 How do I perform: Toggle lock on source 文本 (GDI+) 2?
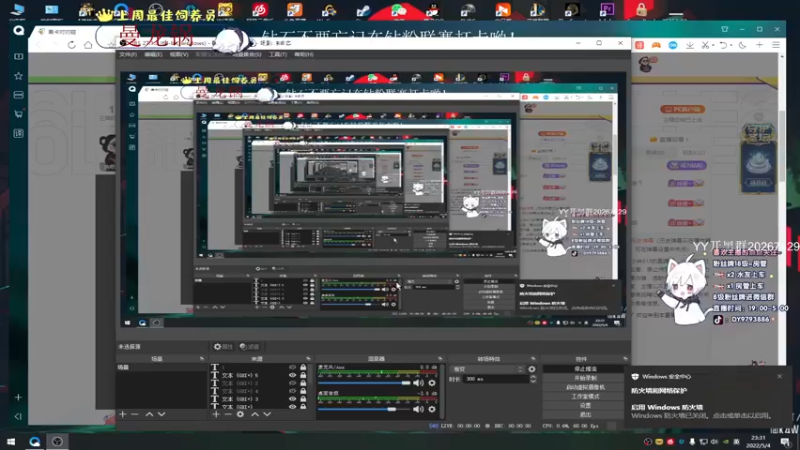[303, 383]
